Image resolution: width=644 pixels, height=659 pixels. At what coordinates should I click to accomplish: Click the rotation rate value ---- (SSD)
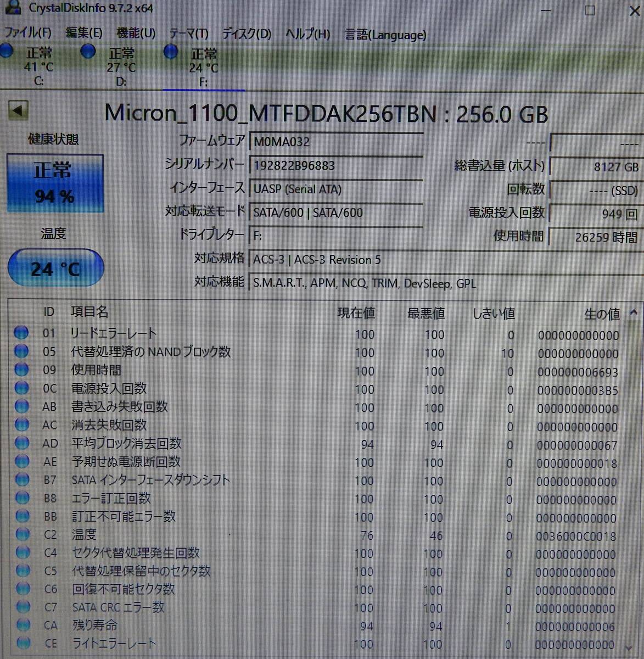coord(597,191)
